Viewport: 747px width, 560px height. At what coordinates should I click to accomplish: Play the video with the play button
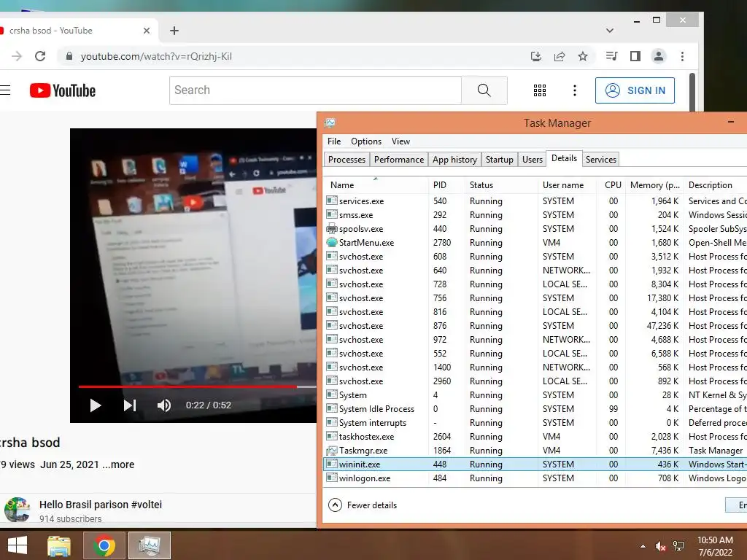point(96,405)
